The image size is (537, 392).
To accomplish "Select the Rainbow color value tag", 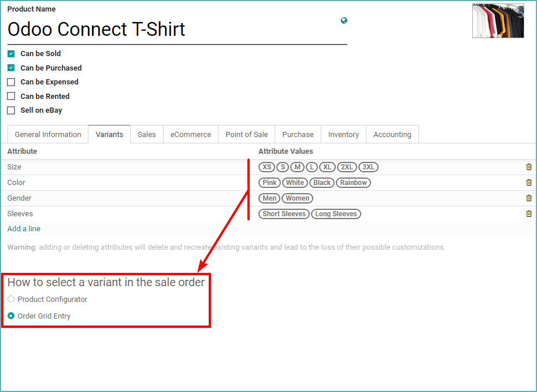I will pyautogui.click(x=353, y=182).
